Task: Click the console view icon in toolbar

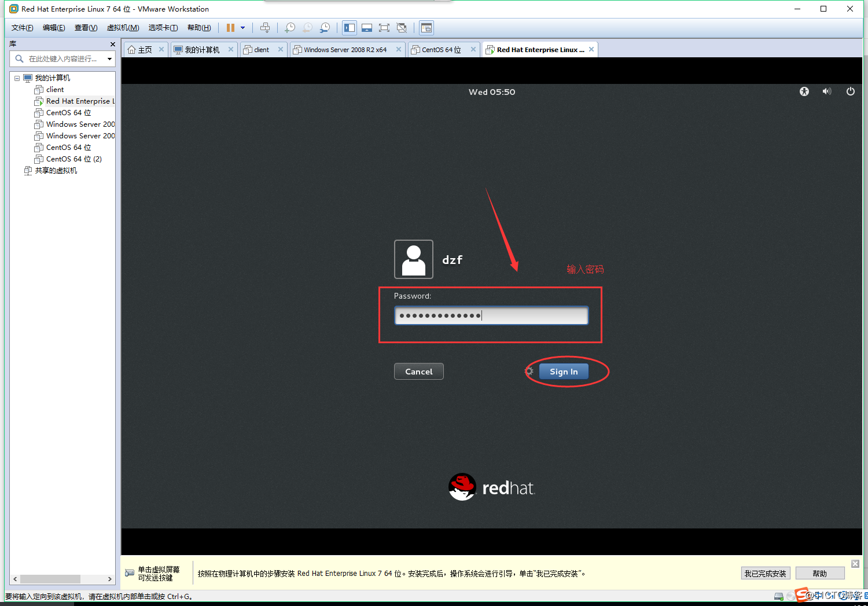Action: [x=426, y=28]
